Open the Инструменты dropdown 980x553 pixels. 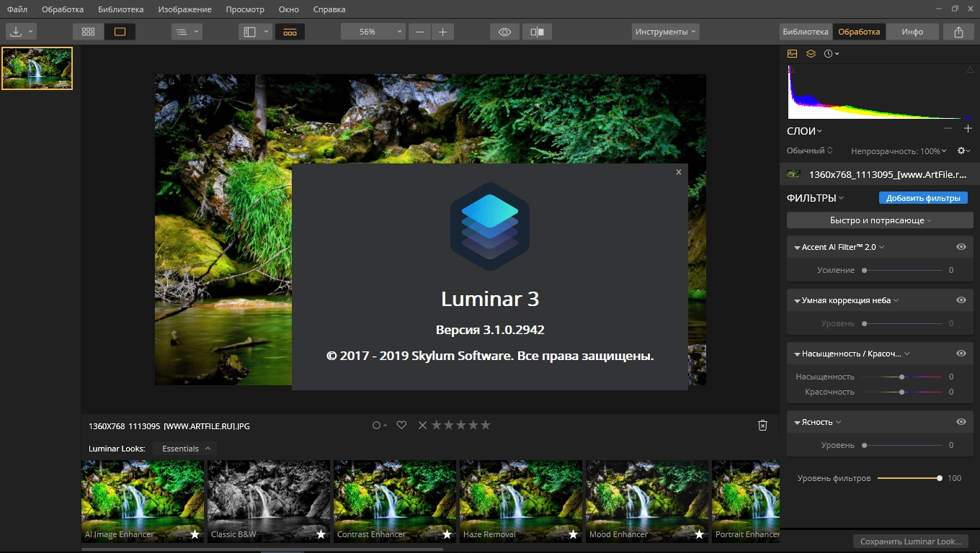[666, 32]
